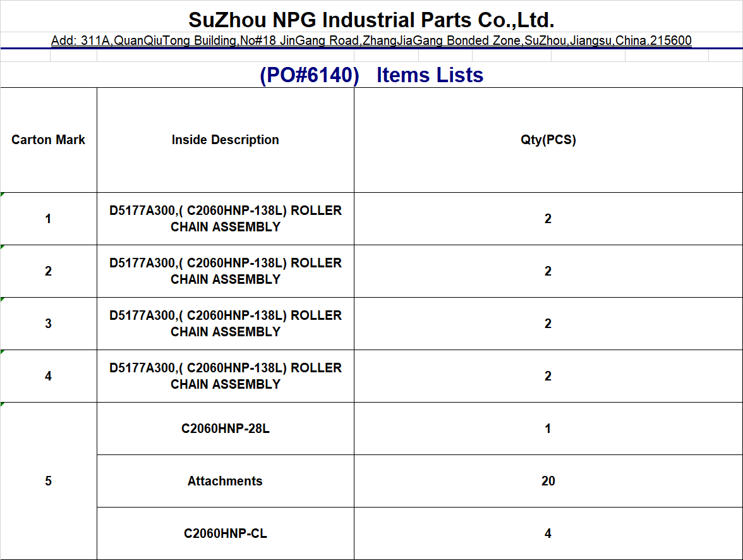Click the Qty(PCS) column header
The height and width of the screenshot is (560, 743).
coord(548,140)
